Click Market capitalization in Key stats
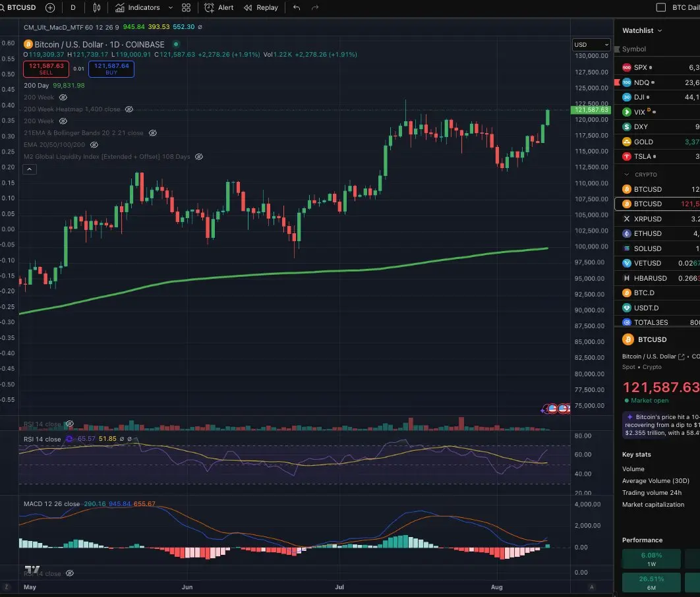 (x=653, y=504)
